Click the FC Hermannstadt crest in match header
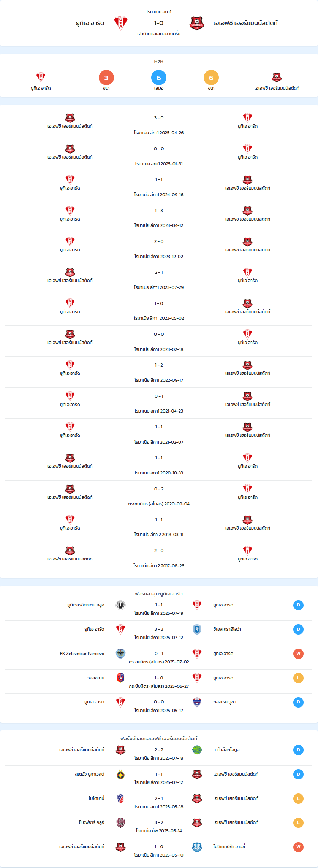 [x=197, y=23]
